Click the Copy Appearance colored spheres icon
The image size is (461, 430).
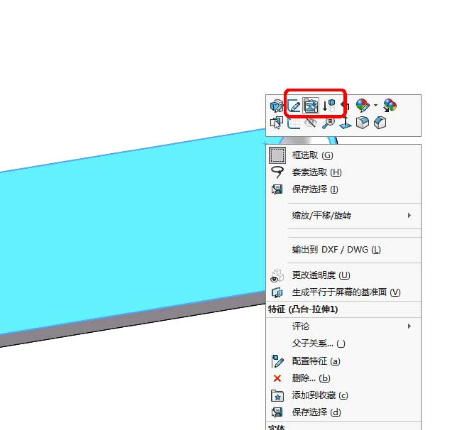pos(390,105)
